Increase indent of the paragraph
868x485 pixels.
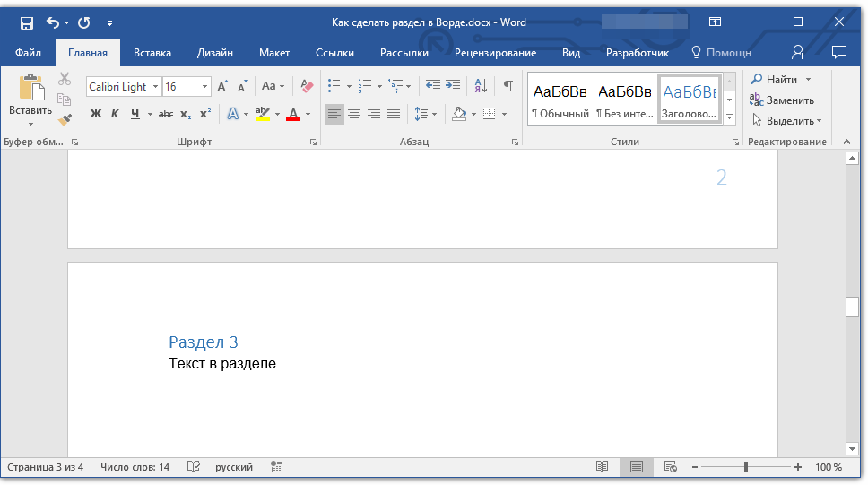click(453, 87)
